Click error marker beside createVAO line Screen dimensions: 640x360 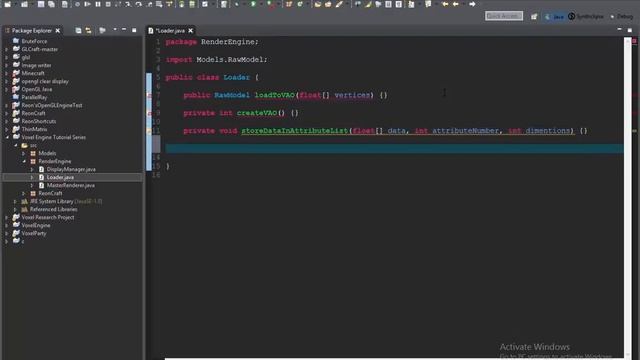[x=149, y=113]
